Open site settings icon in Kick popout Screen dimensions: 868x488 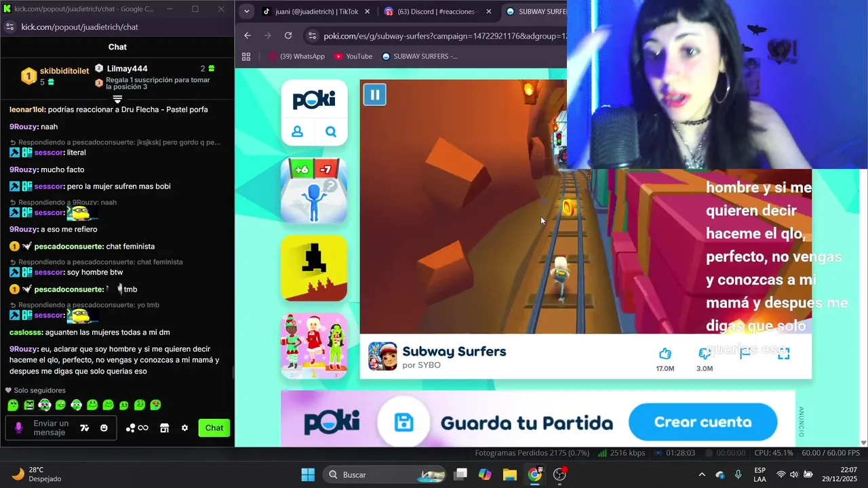9,27
